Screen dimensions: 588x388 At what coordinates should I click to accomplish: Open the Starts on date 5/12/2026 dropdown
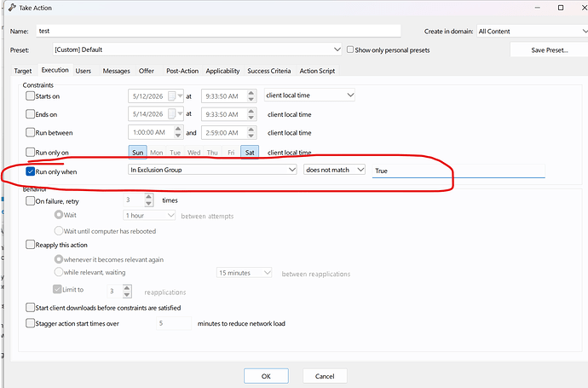pyautogui.click(x=180, y=96)
